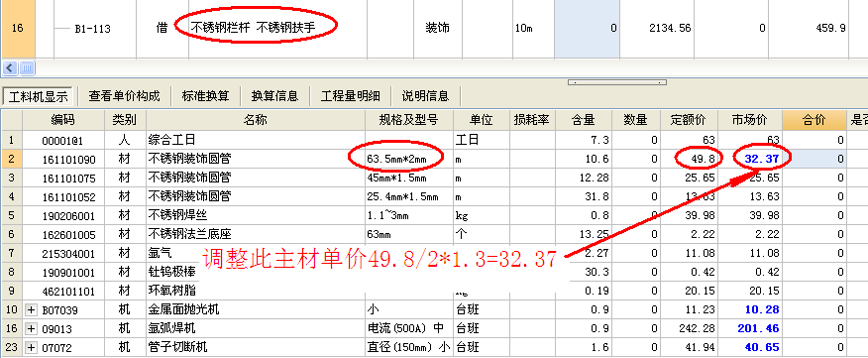
Task: Click 综合工日 含量 value 7.3
Action: point(600,140)
